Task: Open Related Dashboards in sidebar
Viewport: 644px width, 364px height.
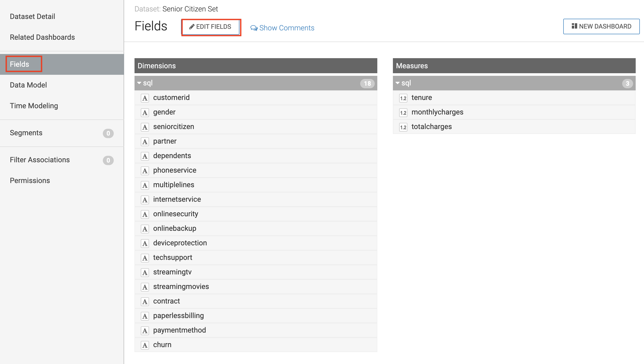Action: click(x=42, y=37)
